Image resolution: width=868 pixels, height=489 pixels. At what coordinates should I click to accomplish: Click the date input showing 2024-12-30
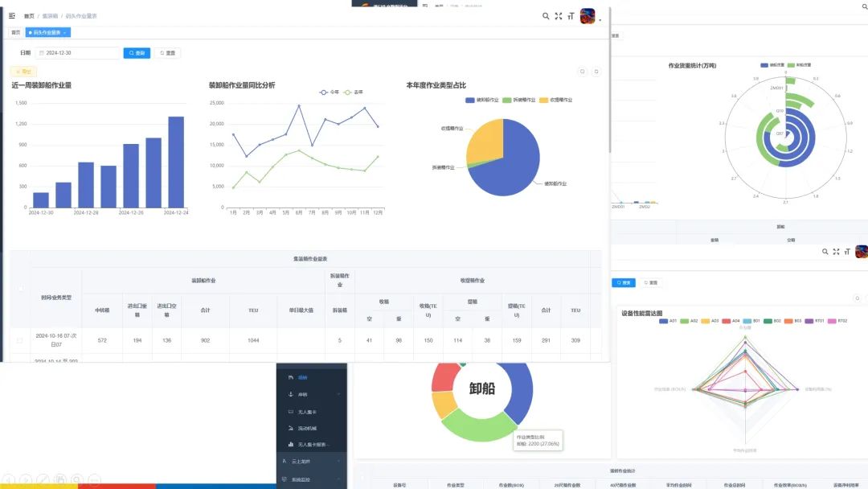(x=79, y=53)
